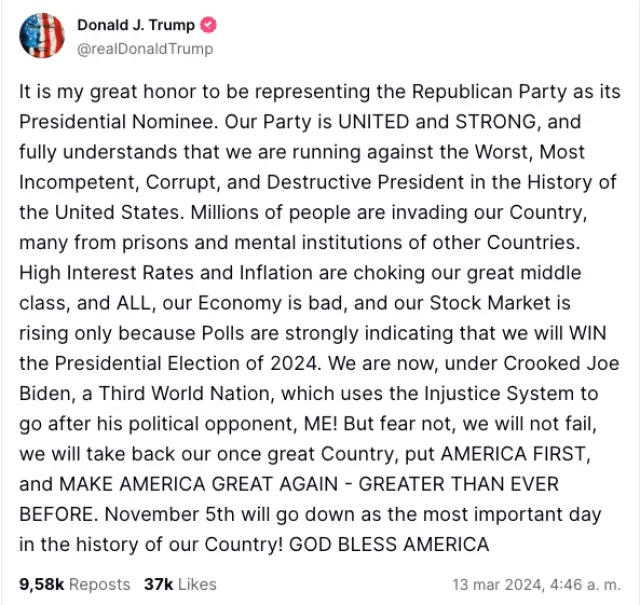Open the Donald J. Trump display name
This screenshot has height=605, width=640.
pos(136,26)
